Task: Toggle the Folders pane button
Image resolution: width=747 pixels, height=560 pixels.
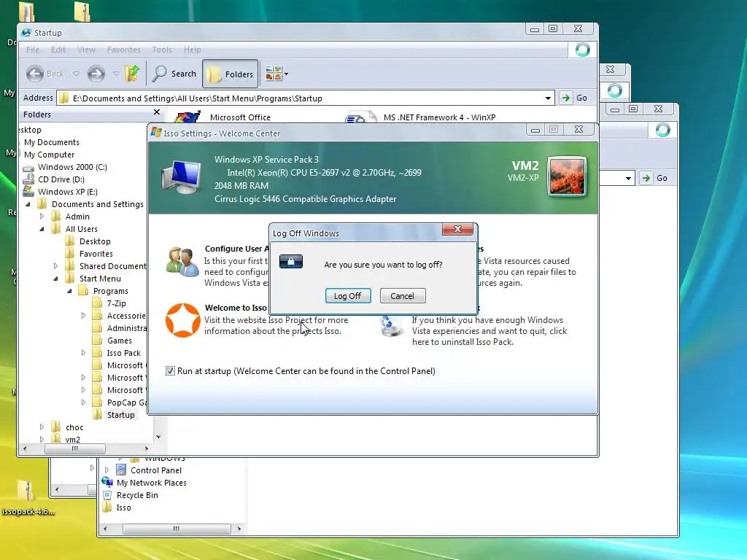Action: (231, 74)
